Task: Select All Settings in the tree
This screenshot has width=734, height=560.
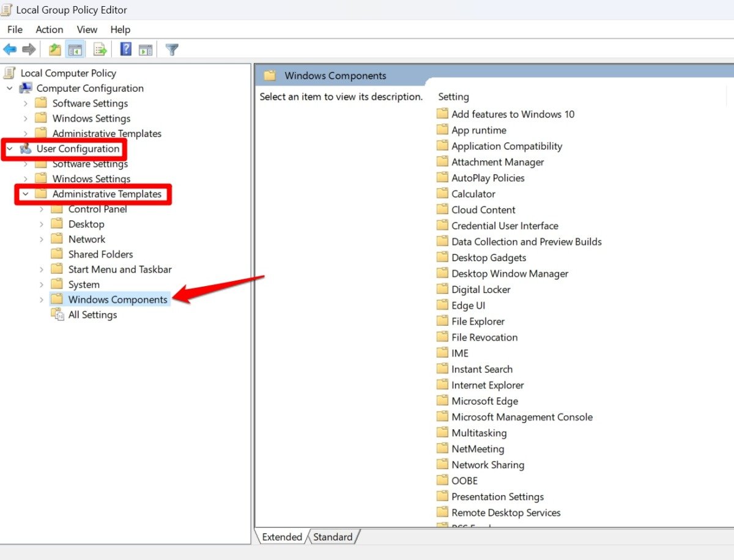Action: (92, 315)
